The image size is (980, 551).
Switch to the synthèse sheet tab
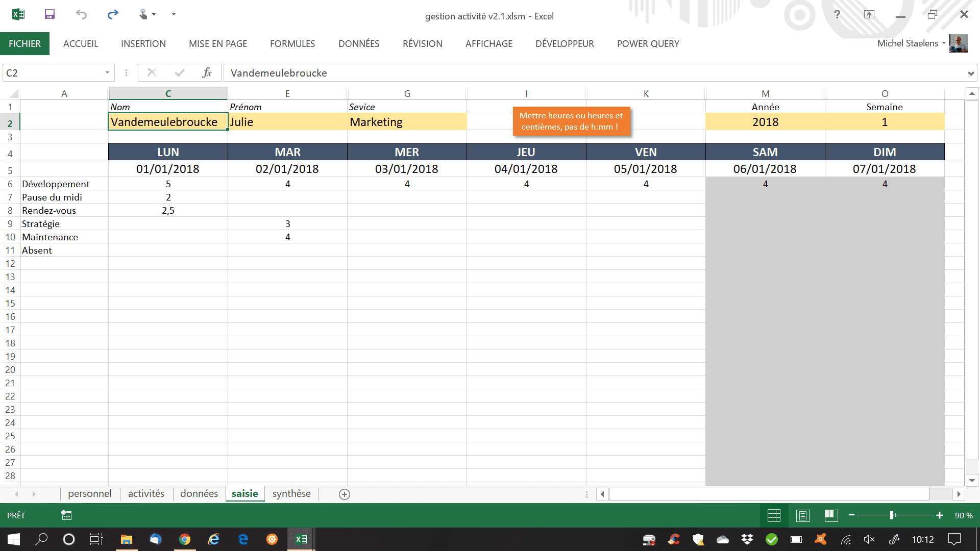[x=291, y=494]
